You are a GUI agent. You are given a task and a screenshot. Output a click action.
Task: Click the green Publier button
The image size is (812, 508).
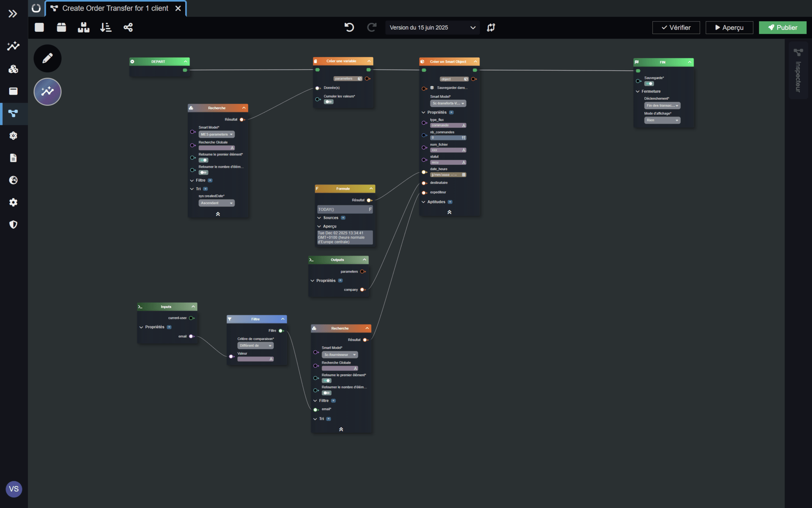pyautogui.click(x=782, y=28)
